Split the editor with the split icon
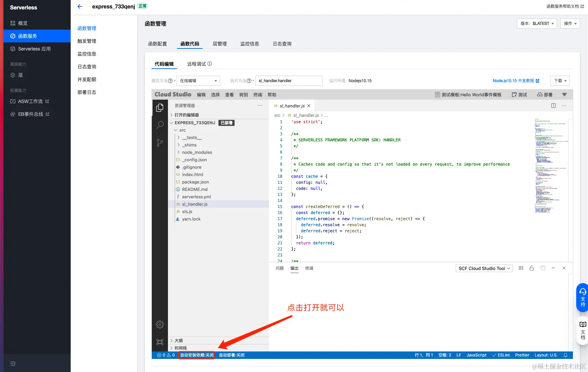The image size is (588, 372). click(x=553, y=106)
